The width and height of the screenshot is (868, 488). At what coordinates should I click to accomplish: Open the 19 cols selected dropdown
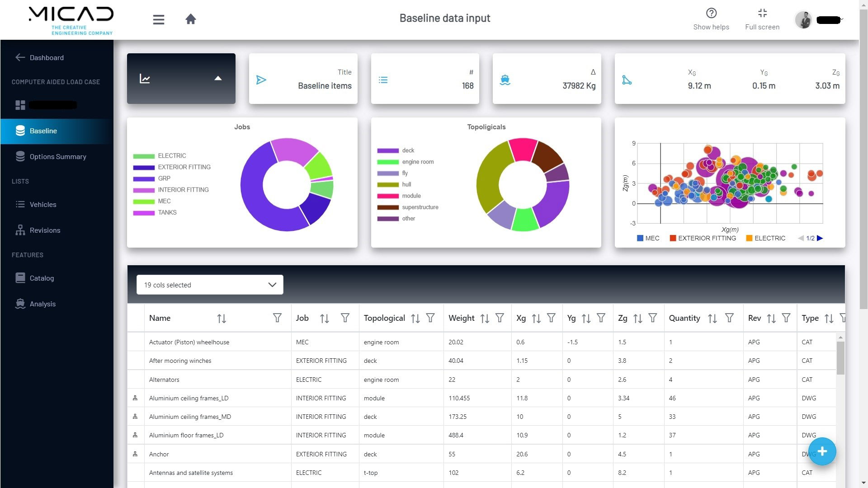pyautogui.click(x=210, y=285)
